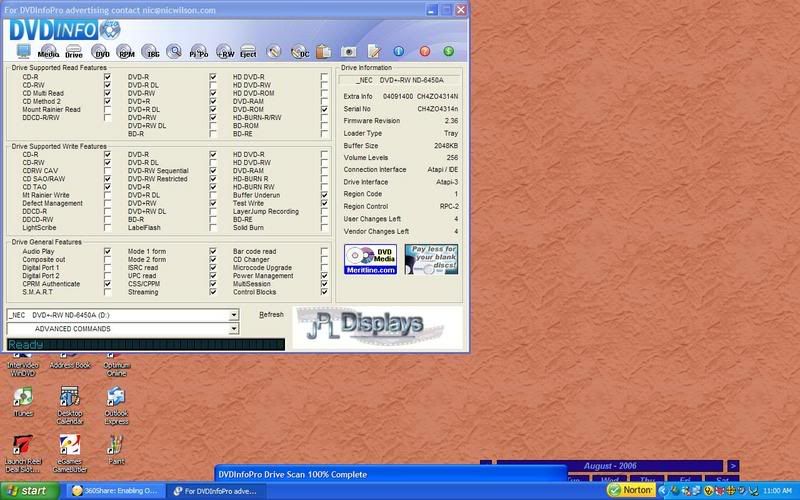Open the JPL Displays banner
Image resolution: width=800 pixels, height=500 pixels.
(378, 327)
